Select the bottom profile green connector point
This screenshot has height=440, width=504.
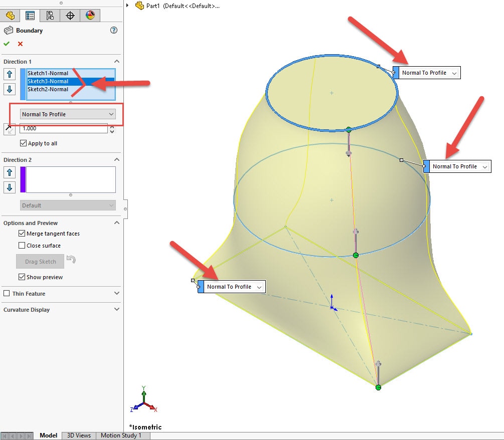pos(378,387)
